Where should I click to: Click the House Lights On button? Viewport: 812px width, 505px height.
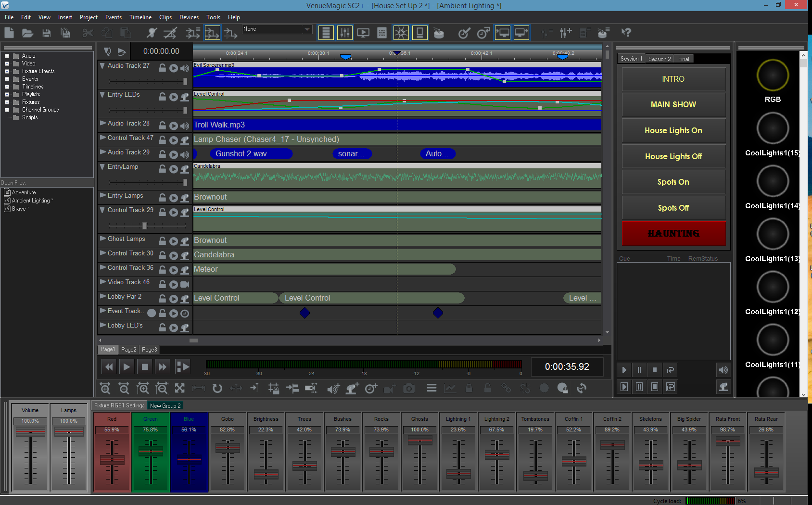[x=673, y=131]
